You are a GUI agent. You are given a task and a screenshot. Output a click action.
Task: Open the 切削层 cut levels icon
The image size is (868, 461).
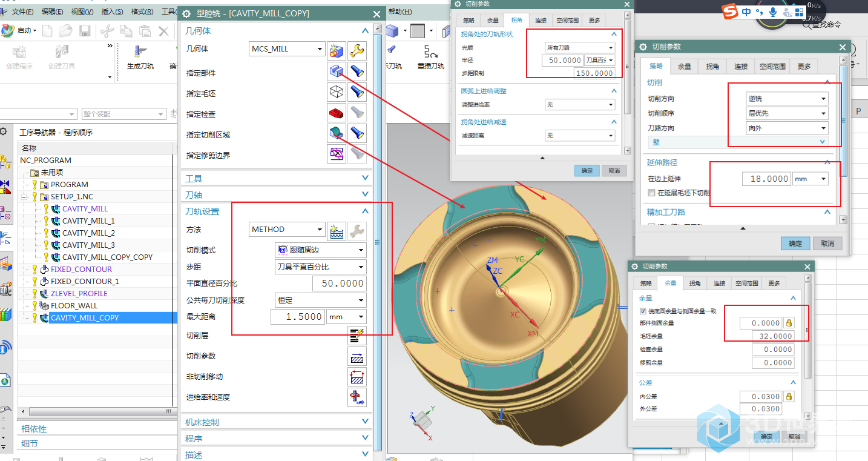tap(358, 335)
